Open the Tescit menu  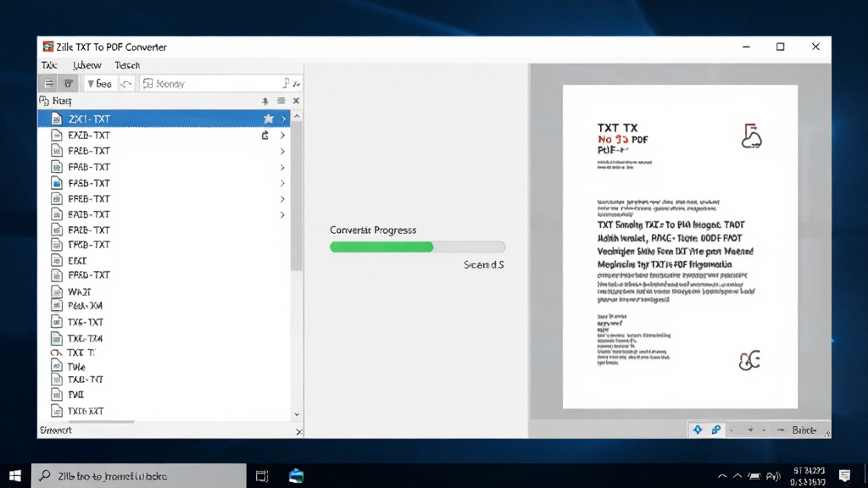coord(127,64)
